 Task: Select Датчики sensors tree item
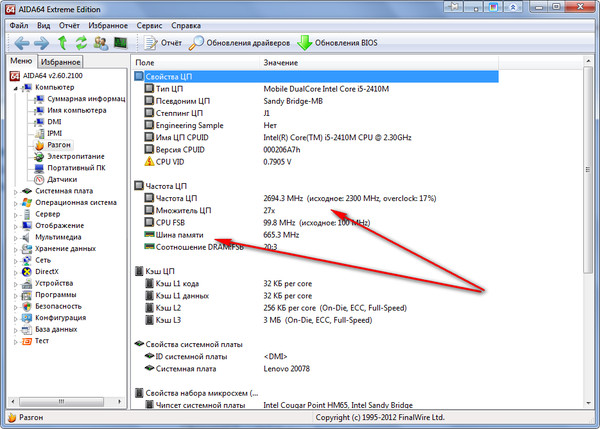click(x=62, y=179)
